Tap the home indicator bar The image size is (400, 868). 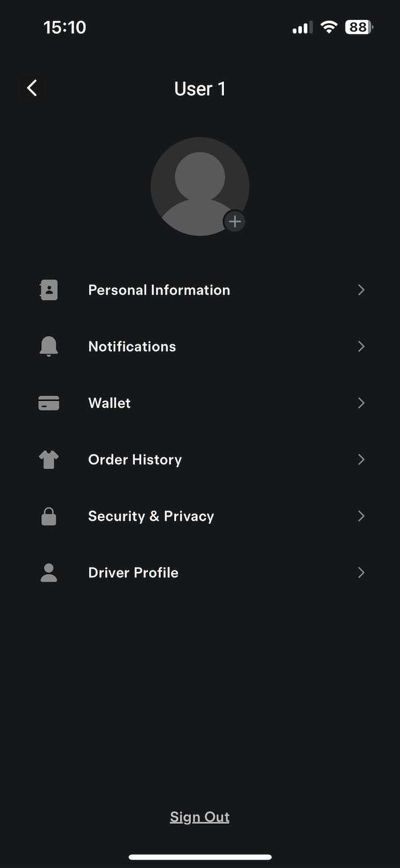pyautogui.click(x=199, y=857)
